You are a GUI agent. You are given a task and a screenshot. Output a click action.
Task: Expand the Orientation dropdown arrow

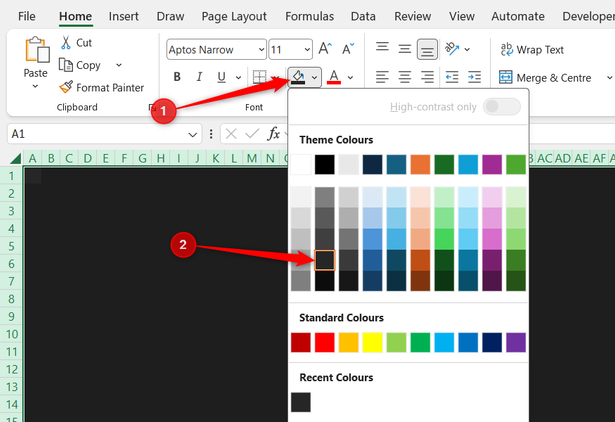point(467,49)
